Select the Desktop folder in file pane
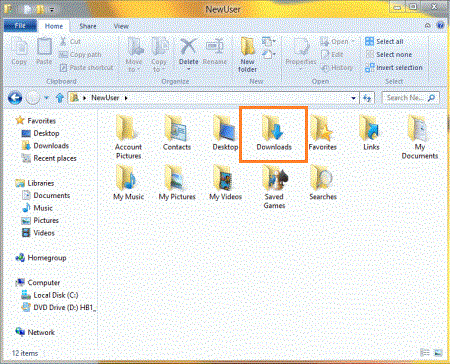This screenshot has width=450, height=364. coord(225,133)
